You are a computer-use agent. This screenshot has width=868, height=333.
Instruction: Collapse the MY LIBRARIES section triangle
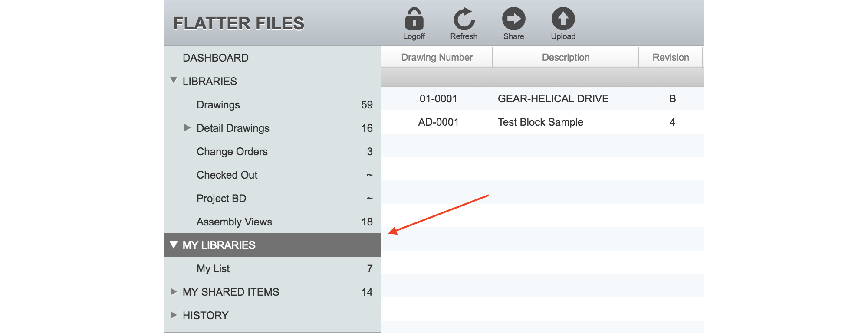click(x=174, y=245)
